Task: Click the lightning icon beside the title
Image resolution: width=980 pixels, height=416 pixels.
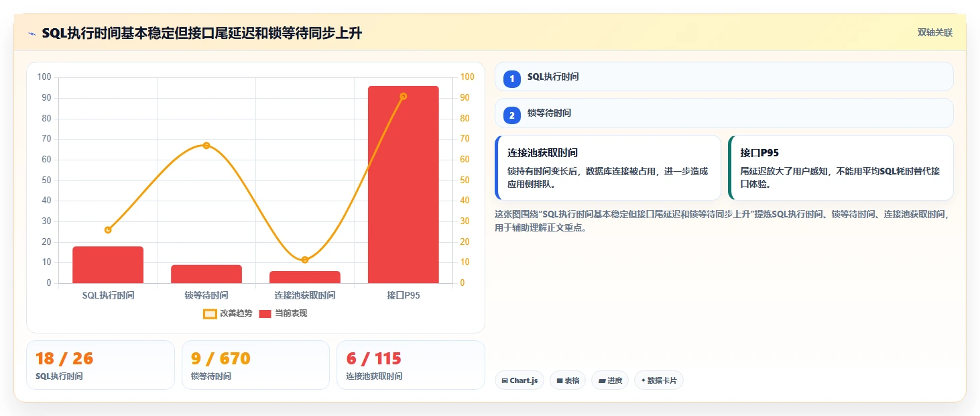Action: 32,34
